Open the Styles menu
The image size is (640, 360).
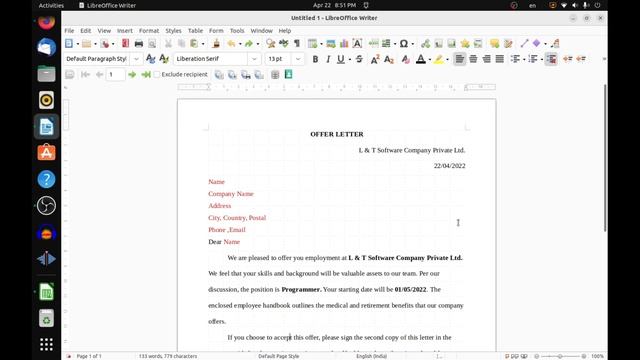pyautogui.click(x=173, y=31)
